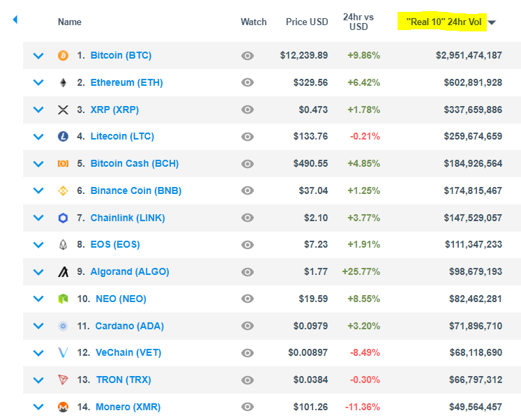Sort by "Real 10" 24hr Vol column
The height and width of the screenshot is (420, 521).
444,22
